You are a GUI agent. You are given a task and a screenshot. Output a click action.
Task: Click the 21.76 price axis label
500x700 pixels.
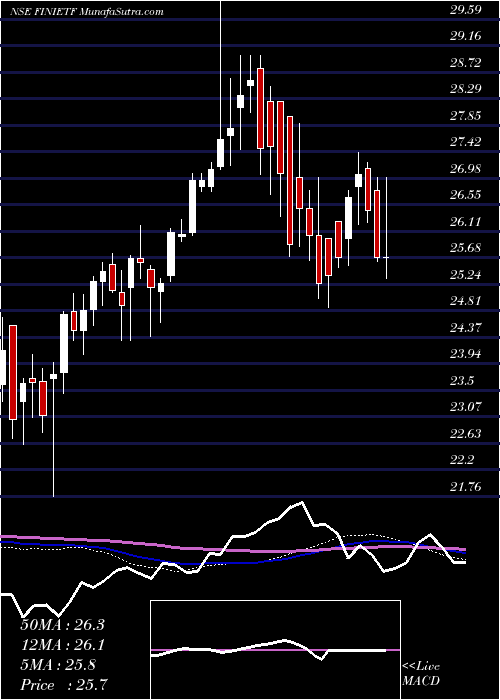click(465, 487)
